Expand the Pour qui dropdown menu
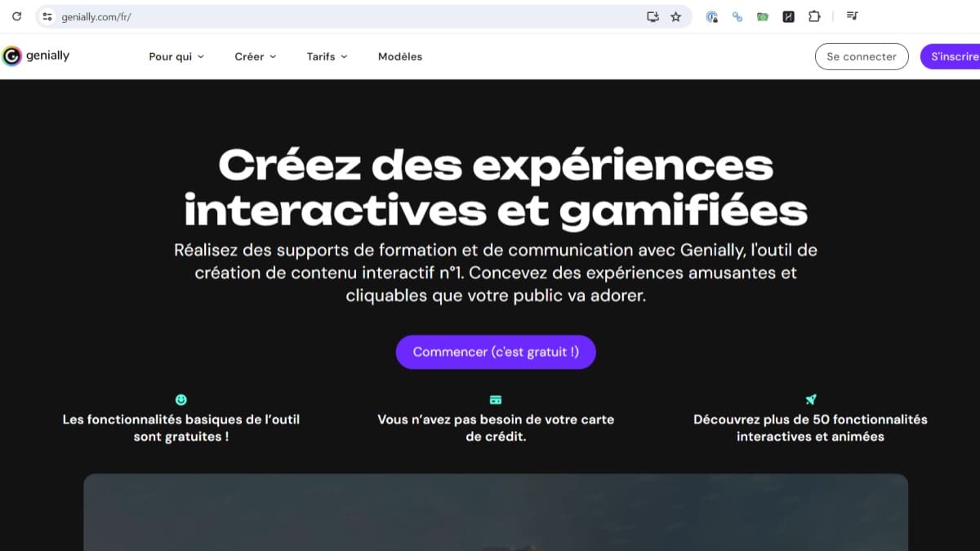 click(x=176, y=56)
